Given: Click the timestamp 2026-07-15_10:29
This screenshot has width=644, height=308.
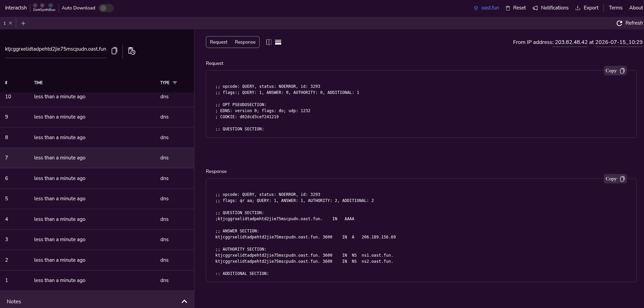Looking at the screenshot, I should tap(619, 42).
